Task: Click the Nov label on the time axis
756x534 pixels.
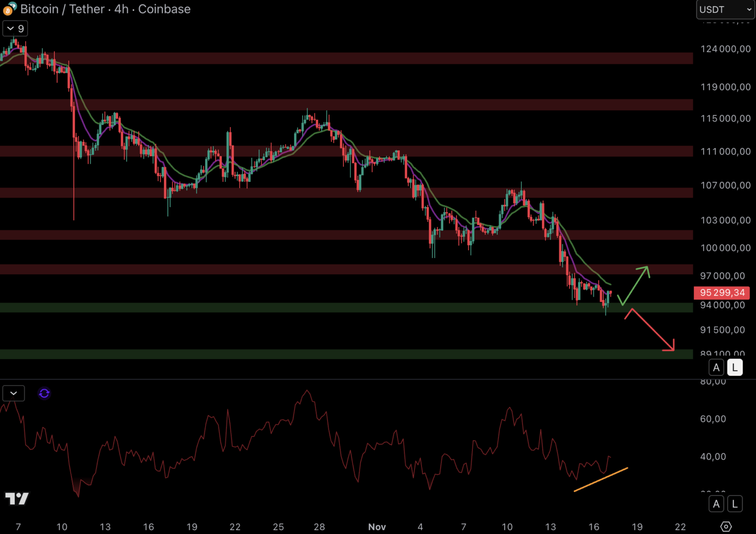Action: point(377,527)
